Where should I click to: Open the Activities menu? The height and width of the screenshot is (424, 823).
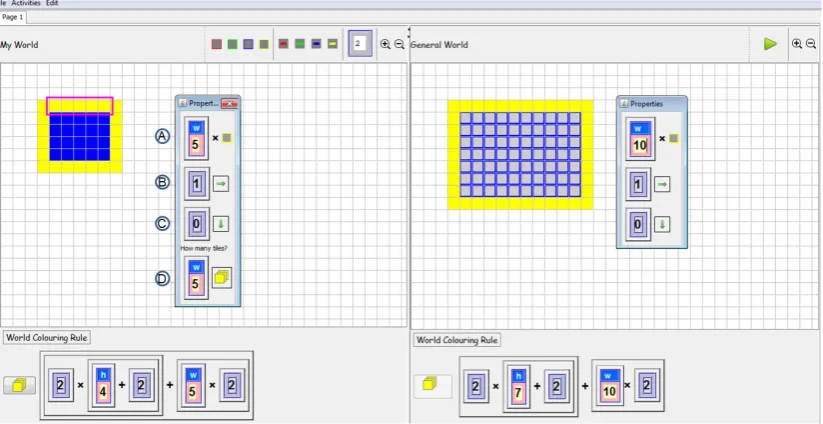pyautogui.click(x=26, y=3)
